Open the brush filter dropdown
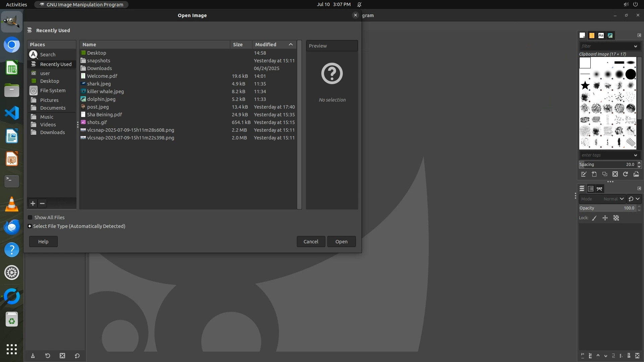Screen dimensions: 644x362 coord(635,46)
